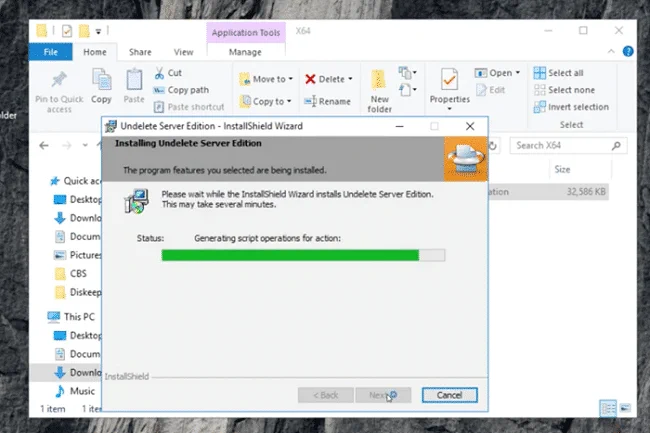The height and width of the screenshot is (433, 650).
Task: Click Invert selection in ribbon
Action: point(571,107)
